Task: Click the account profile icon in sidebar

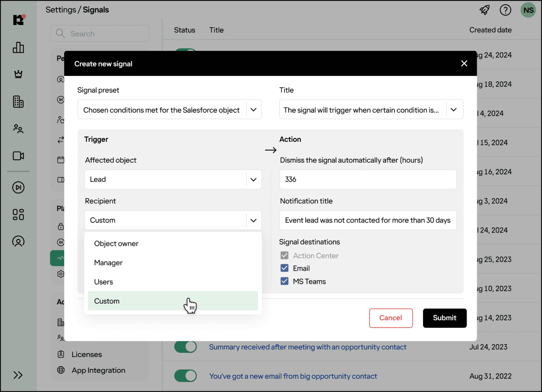Action: pos(18,241)
